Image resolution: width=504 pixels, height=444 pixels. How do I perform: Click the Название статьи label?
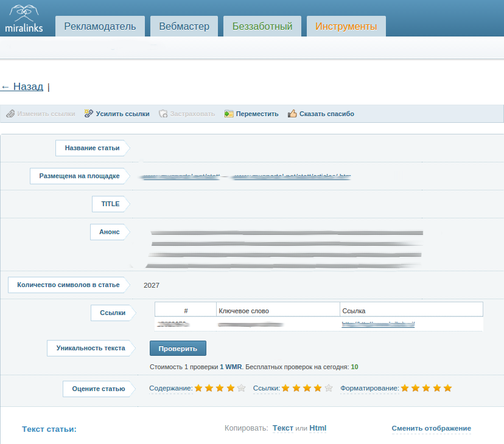pyautogui.click(x=93, y=148)
